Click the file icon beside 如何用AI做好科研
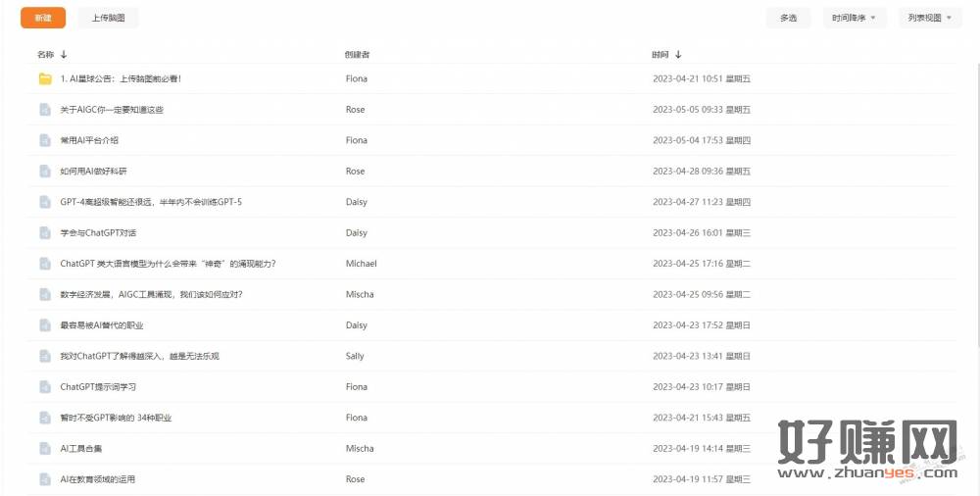This screenshot has width=980, height=496. pyautogui.click(x=45, y=172)
